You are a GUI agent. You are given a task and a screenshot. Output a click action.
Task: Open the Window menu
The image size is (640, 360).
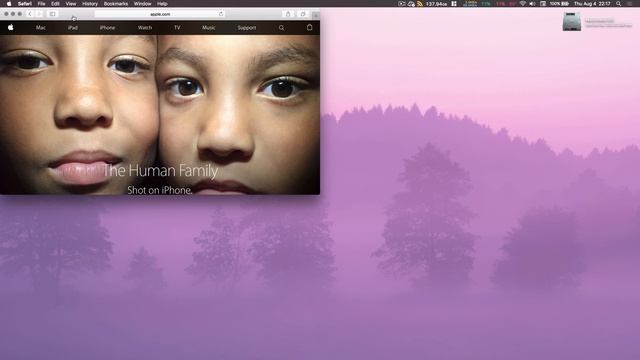[142, 4]
